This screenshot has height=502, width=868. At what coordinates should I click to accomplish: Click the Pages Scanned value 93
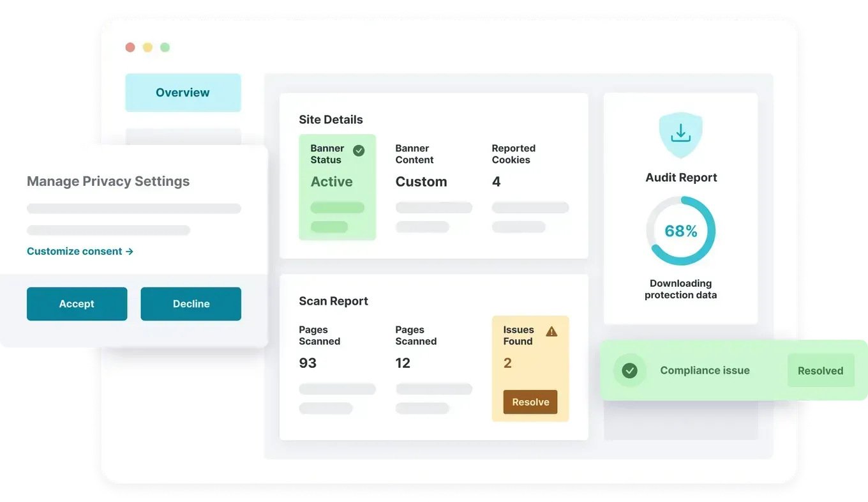308,363
